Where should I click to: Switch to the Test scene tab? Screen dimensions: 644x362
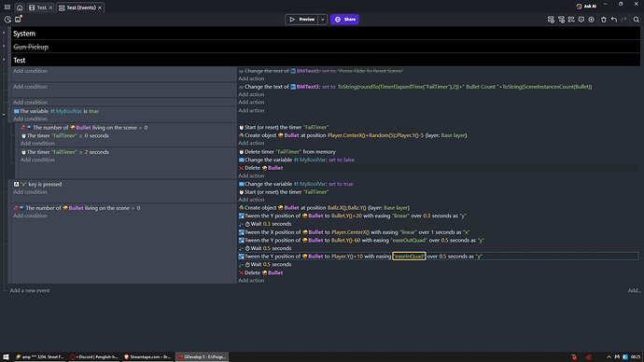[41, 7]
